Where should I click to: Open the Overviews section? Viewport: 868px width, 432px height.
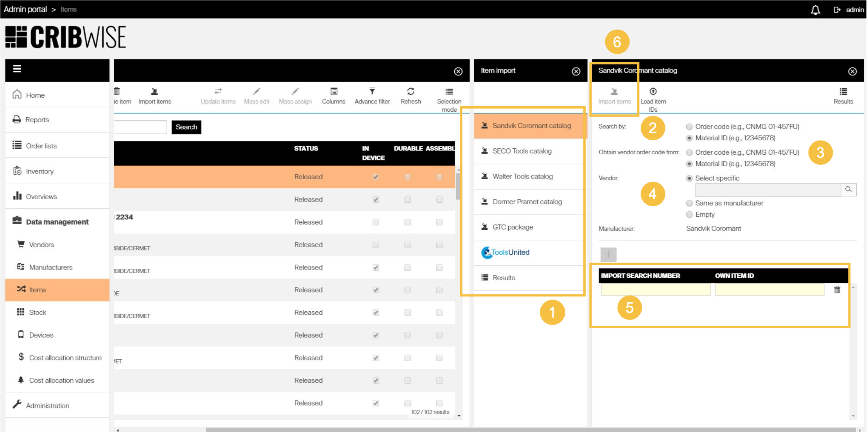57,196
